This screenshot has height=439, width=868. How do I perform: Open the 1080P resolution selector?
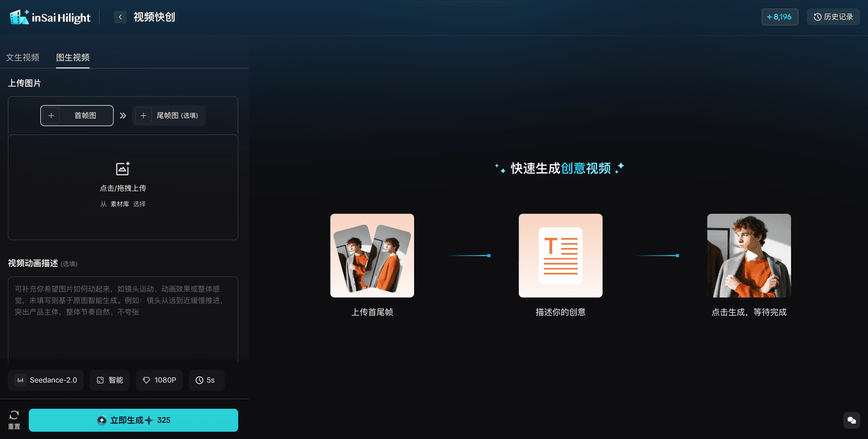[x=159, y=380]
